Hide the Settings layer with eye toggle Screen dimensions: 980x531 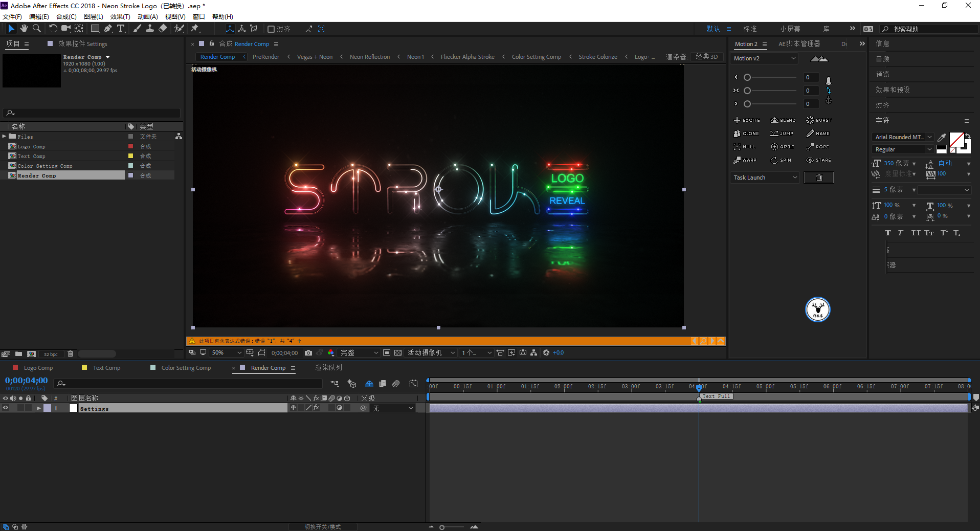6,408
